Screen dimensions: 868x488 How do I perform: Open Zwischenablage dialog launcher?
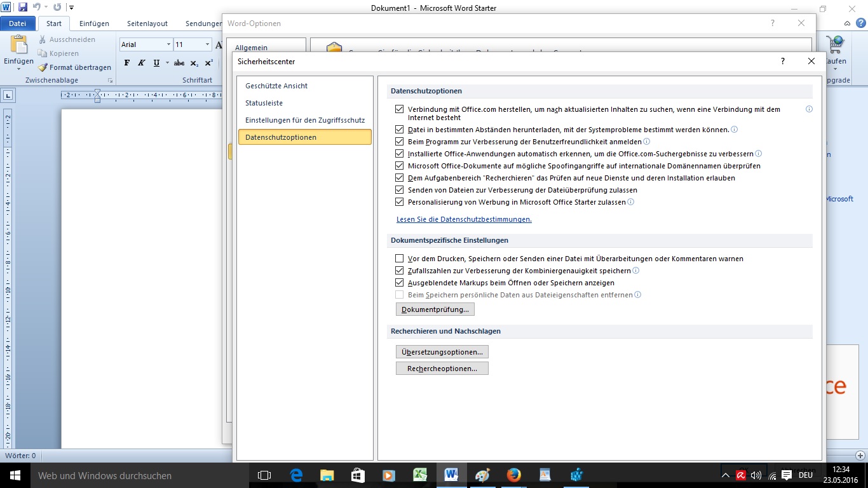coord(111,81)
